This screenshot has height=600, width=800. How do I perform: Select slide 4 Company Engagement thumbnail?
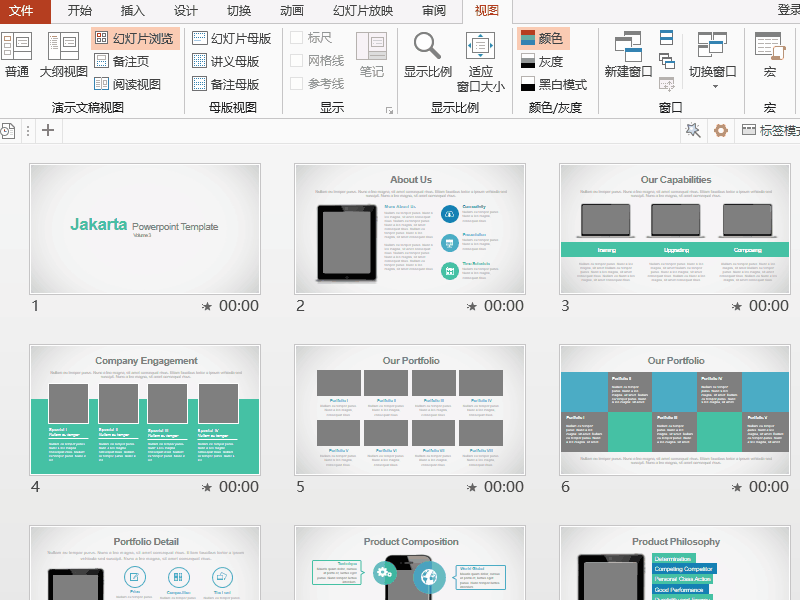point(145,410)
